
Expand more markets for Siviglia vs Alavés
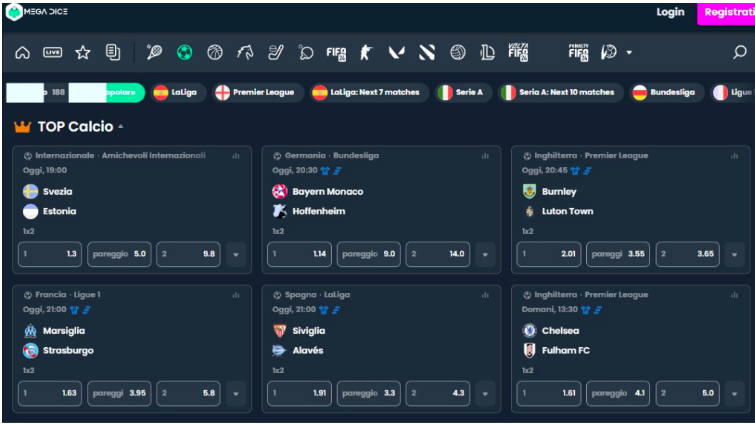(x=485, y=393)
